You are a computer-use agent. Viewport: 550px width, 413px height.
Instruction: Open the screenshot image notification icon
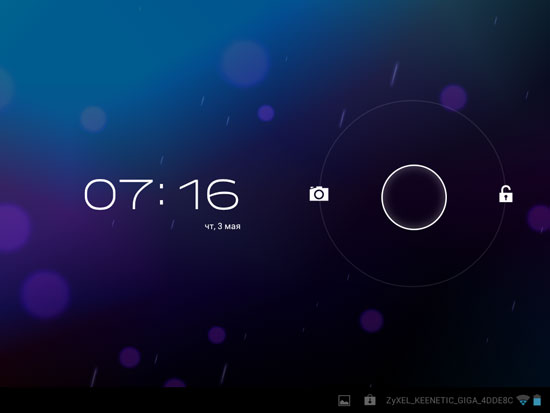point(344,400)
